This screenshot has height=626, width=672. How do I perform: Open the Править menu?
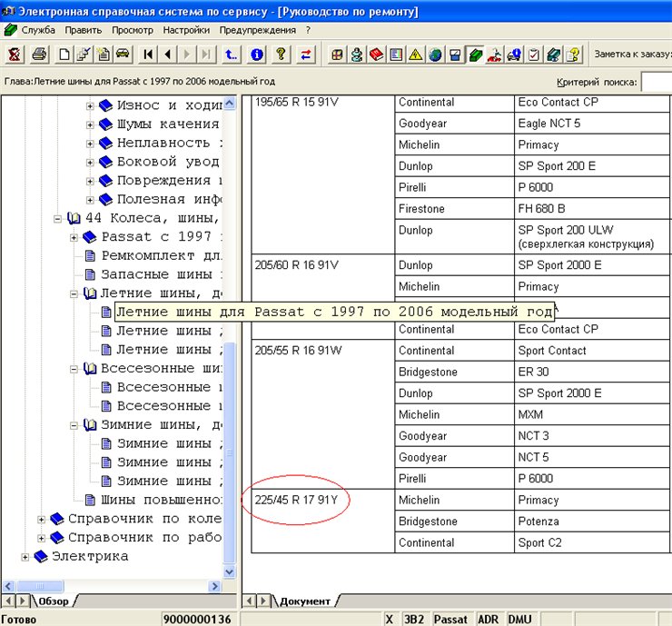(84, 30)
